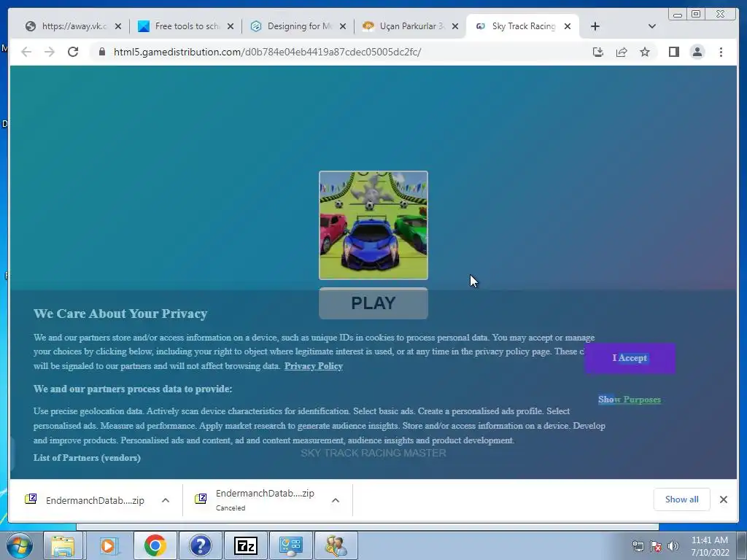747x560 pixels.
Task: Expand the tab search chevron
Action: (652, 26)
